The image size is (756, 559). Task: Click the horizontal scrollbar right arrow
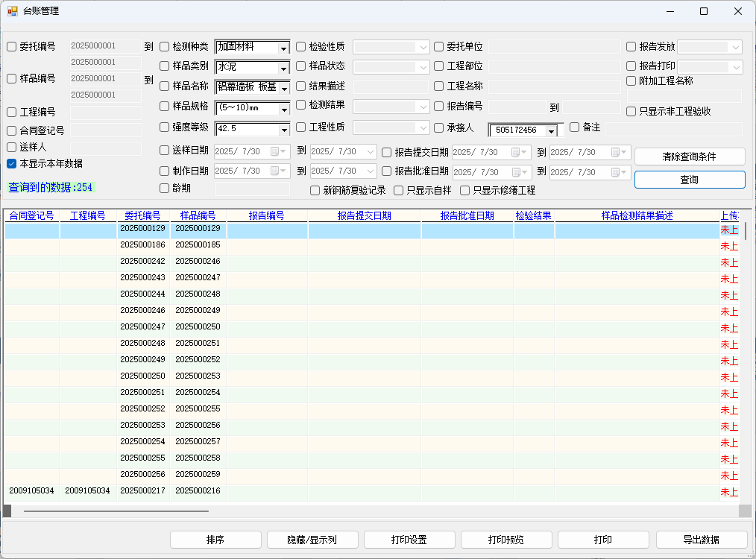pos(745,511)
